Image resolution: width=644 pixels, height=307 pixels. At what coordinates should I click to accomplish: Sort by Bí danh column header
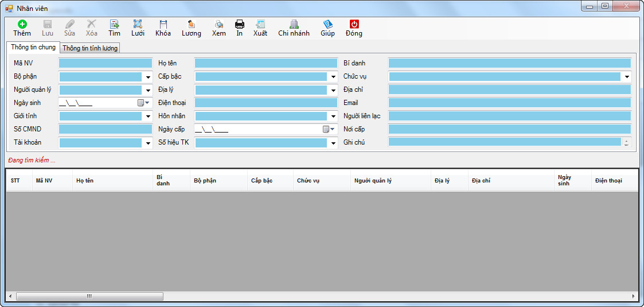pos(171,180)
